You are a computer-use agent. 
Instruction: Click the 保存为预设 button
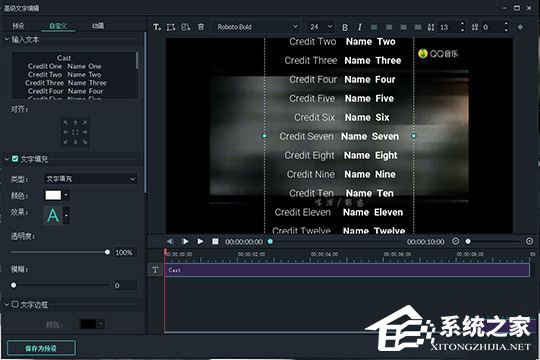[x=41, y=348]
